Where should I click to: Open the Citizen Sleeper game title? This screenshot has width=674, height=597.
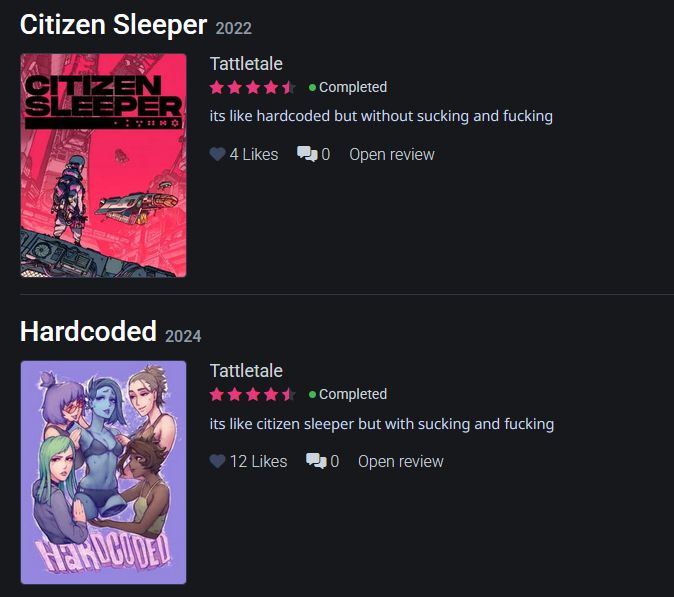(113, 24)
